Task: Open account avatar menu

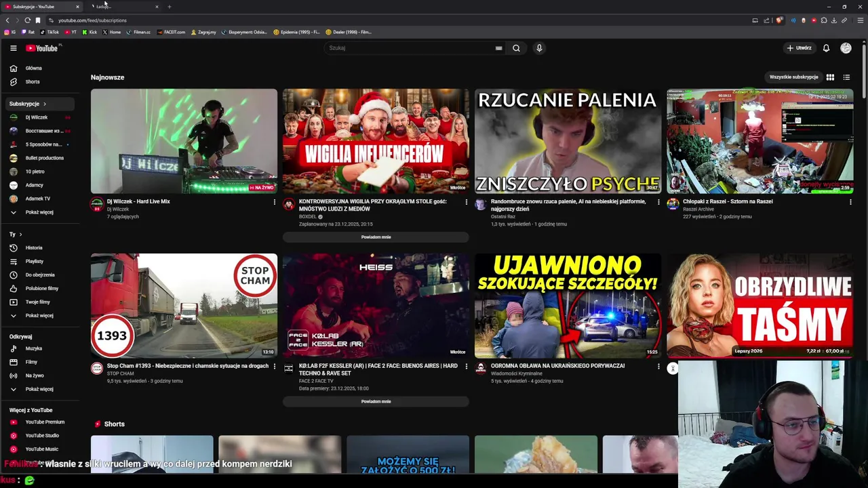Action: pyautogui.click(x=846, y=48)
